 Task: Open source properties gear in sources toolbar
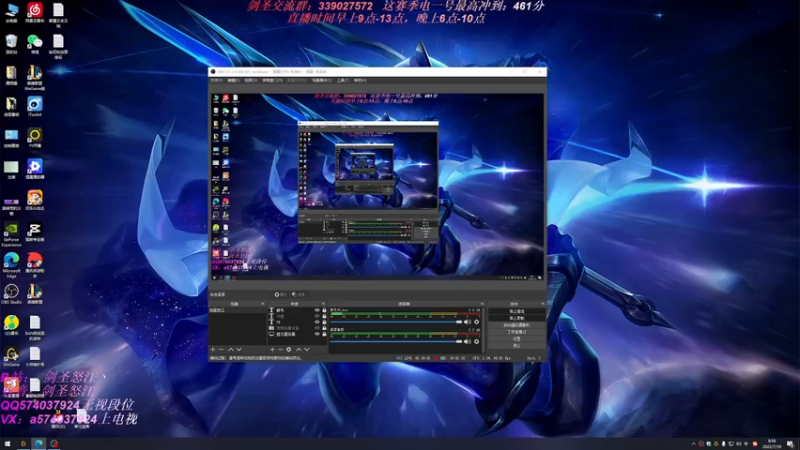(x=289, y=349)
